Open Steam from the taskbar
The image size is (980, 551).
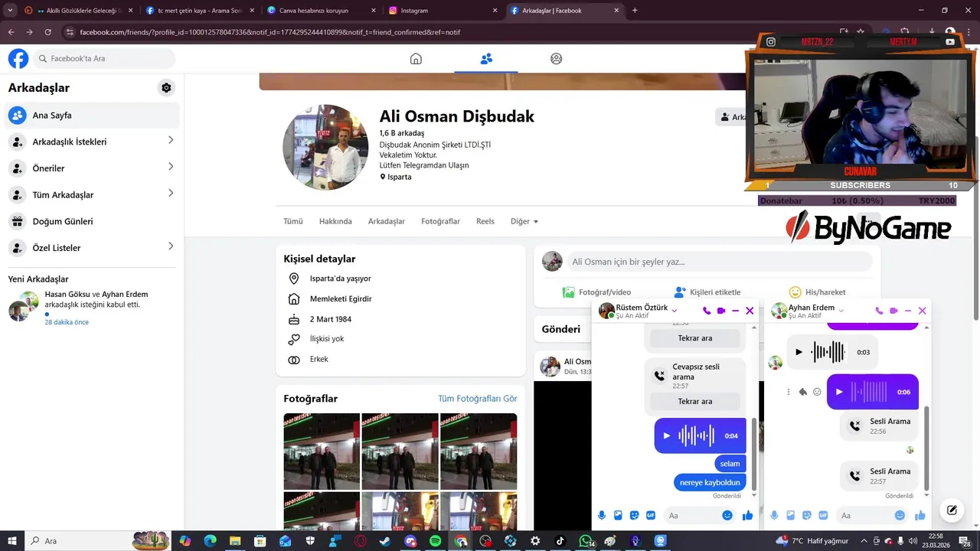pos(385,541)
